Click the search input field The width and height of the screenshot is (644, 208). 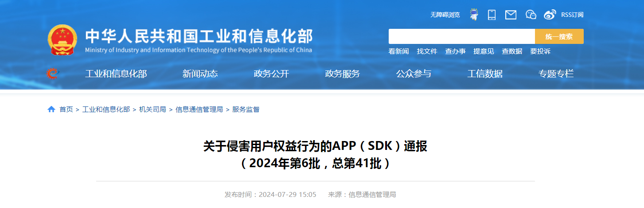pyautogui.click(x=462, y=36)
